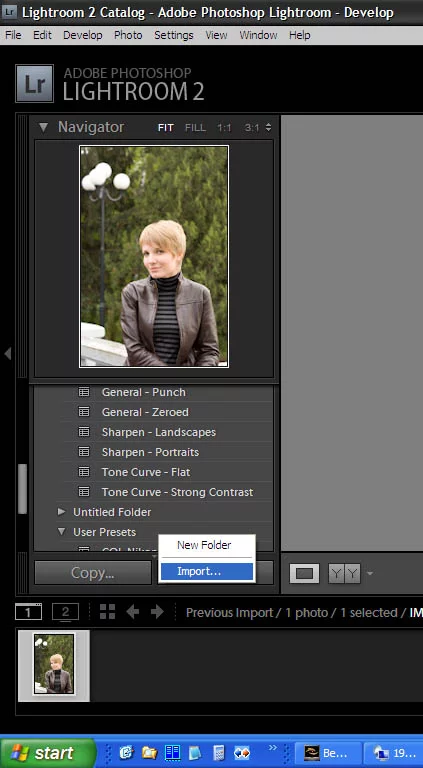Image resolution: width=423 pixels, height=768 pixels.
Task: Switch to Grid view icon
Action: tap(107, 611)
